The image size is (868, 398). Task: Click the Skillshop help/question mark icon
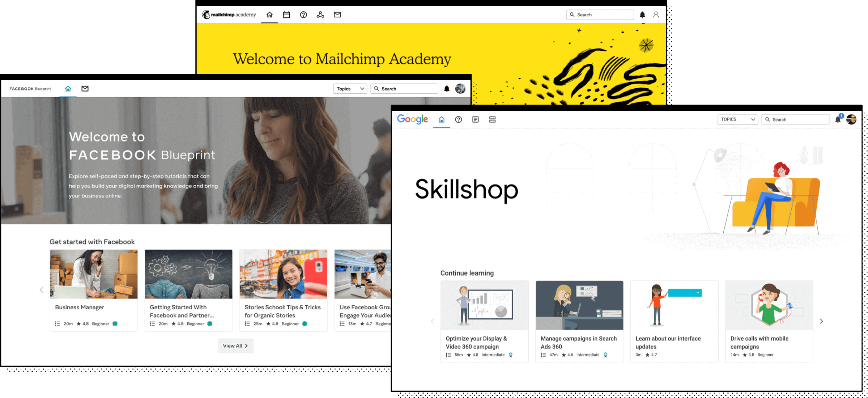point(458,120)
